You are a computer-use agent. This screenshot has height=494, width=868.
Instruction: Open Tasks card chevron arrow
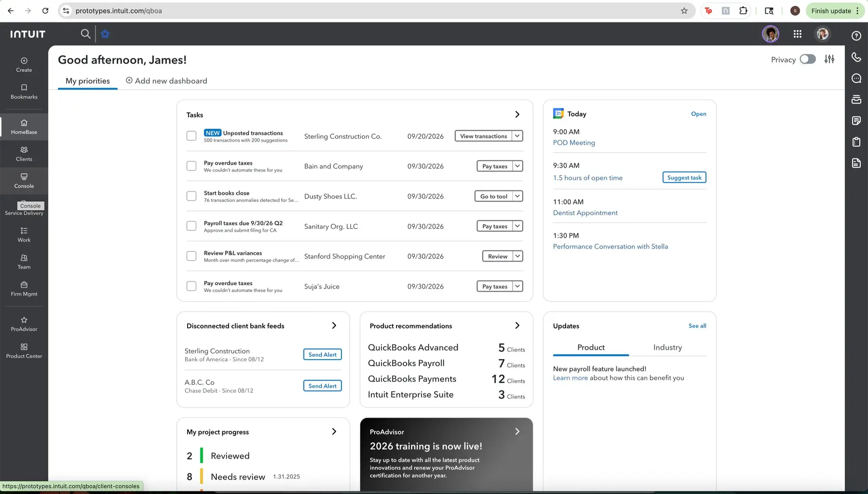tap(517, 114)
